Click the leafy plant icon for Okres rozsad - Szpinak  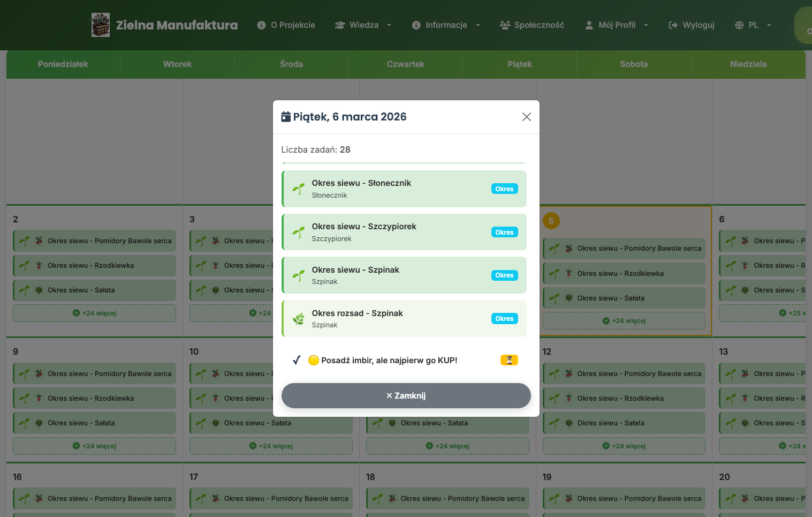click(x=299, y=319)
